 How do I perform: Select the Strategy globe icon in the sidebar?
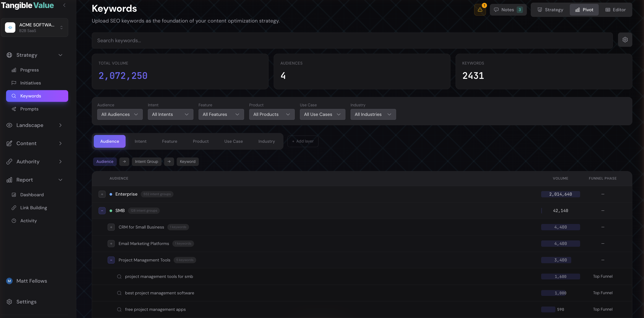click(9, 55)
